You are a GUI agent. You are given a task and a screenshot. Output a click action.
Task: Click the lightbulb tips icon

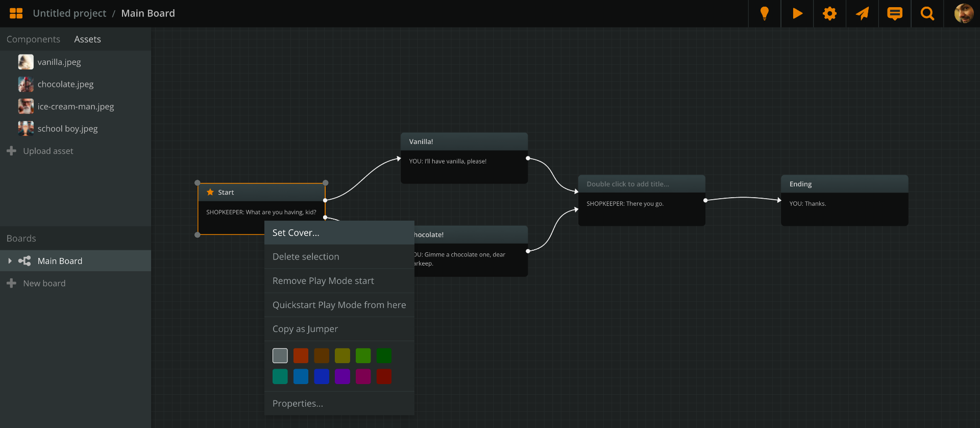pos(764,13)
